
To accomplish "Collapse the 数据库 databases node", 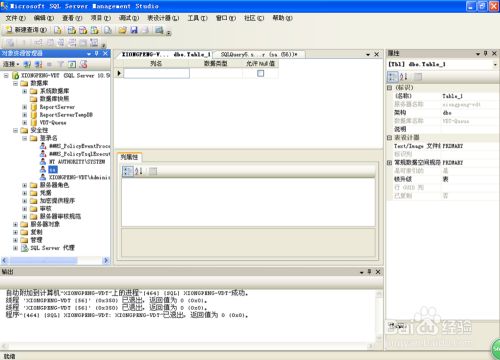I will 15,83.
